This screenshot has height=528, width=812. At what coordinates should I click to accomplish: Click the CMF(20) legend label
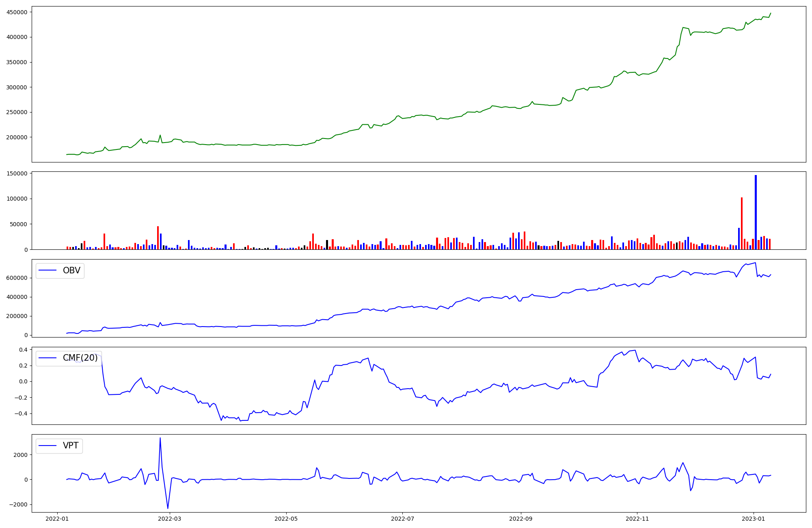pyautogui.click(x=80, y=358)
